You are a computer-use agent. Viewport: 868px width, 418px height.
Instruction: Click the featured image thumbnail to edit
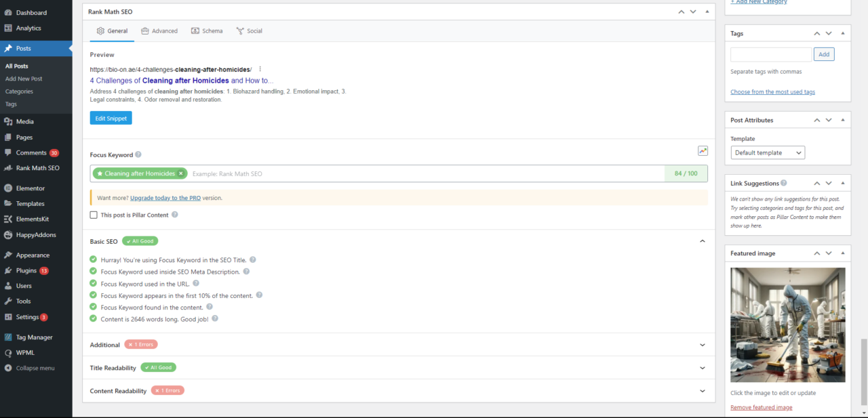[x=787, y=325]
